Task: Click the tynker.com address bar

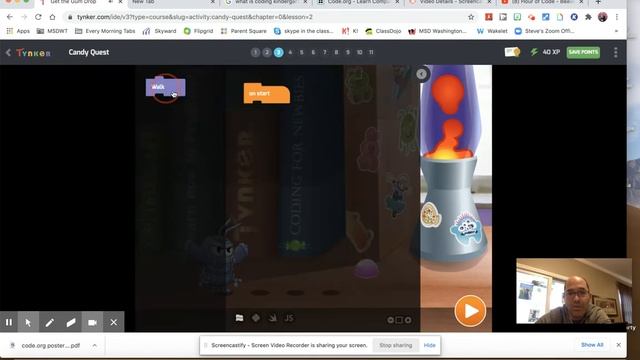Action: tap(269, 17)
